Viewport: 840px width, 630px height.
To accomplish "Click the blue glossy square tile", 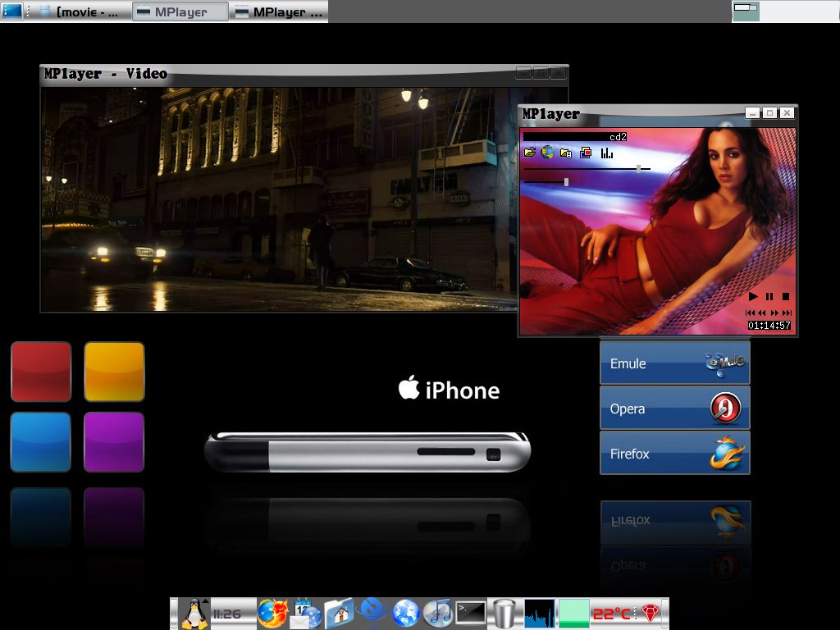I will (41, 442).
